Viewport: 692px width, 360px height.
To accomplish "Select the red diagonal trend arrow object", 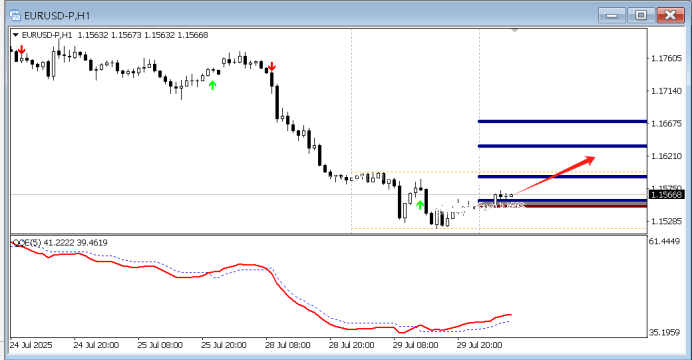I will click(554, 175).
